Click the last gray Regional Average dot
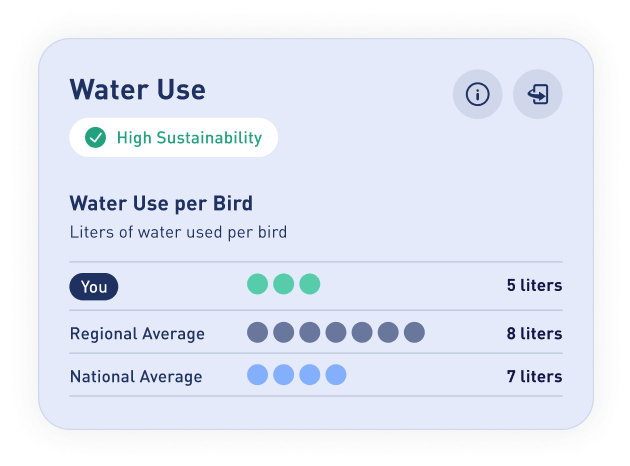Viewport: 630px width, 466px height. [414, 333]
